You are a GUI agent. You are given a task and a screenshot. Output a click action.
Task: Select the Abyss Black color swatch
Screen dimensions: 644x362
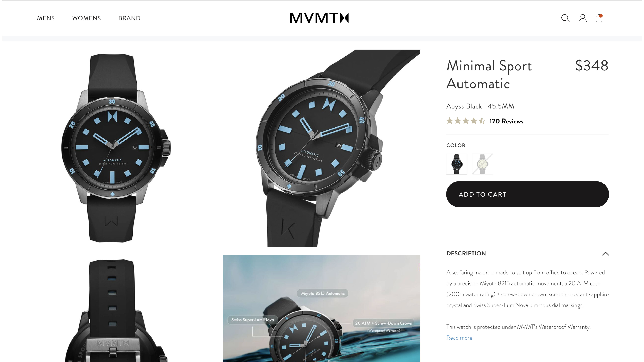point(457,164)
